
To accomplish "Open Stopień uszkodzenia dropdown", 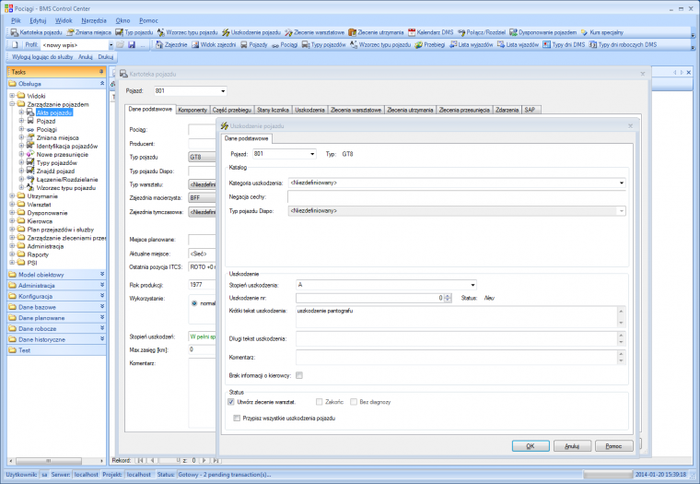I will [473, 285].
